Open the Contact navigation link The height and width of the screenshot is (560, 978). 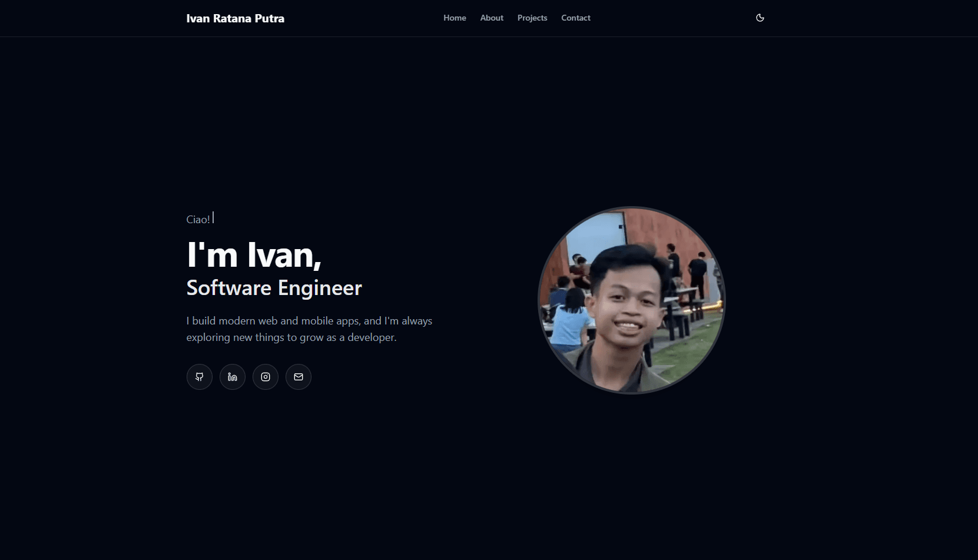pos(575,18)
